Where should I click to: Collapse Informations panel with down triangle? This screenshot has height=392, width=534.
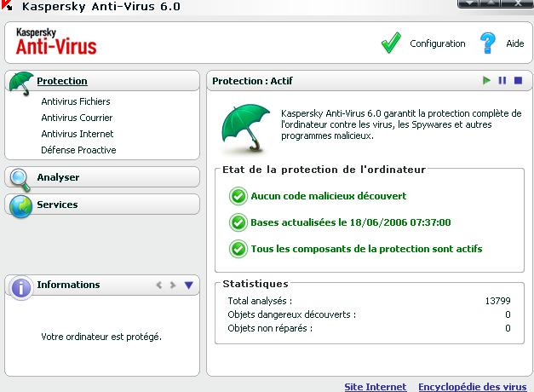point(189,285)
